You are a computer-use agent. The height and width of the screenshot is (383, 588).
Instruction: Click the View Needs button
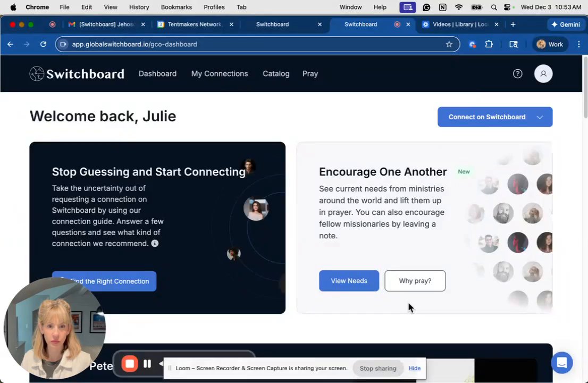point(349,280)
